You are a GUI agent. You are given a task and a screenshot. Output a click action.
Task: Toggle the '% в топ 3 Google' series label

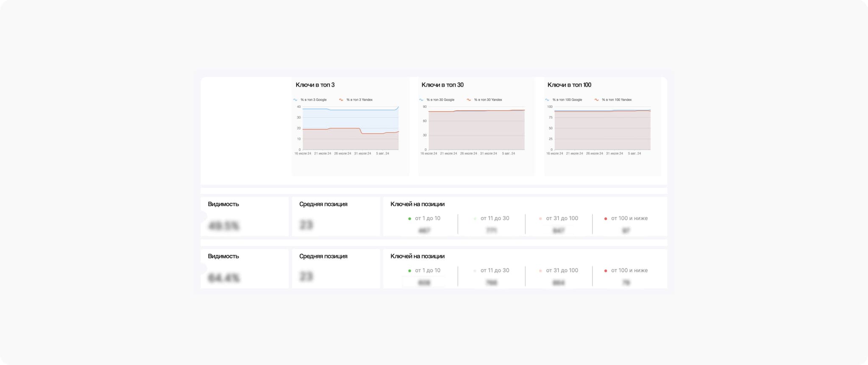pyautogui.click(x=314, y=100)
